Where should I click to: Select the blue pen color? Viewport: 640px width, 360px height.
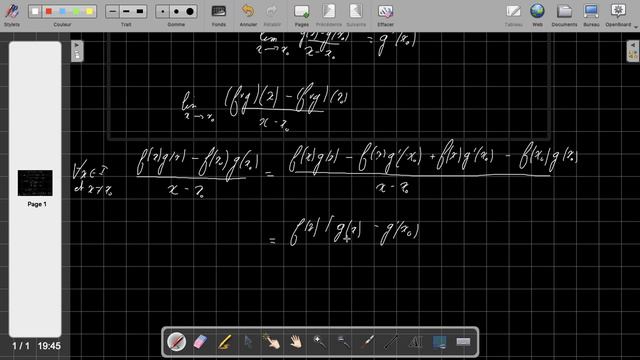coord(62,11)
